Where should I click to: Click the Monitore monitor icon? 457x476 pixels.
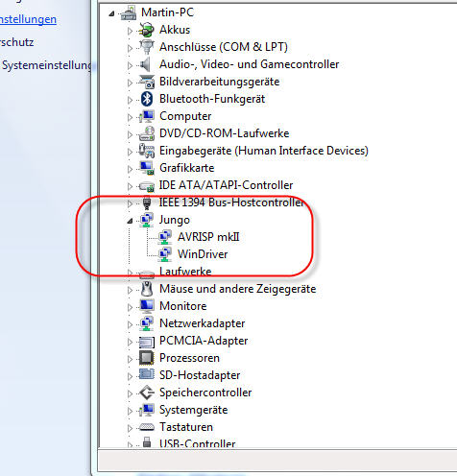[x=147, y=306]
